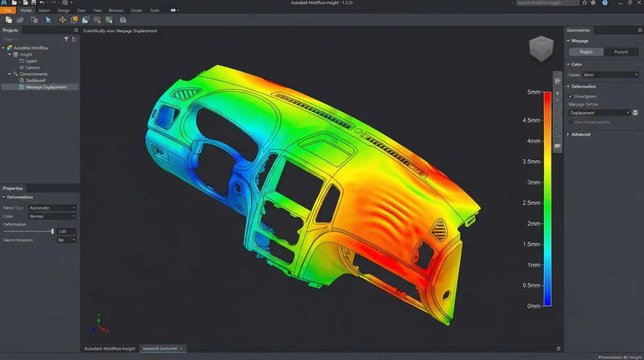The width and height of the screenshot is (644, 360).
Task: Click the gear icon in the main toolbar
Action: pyautogui.click(x=123, y=20)
